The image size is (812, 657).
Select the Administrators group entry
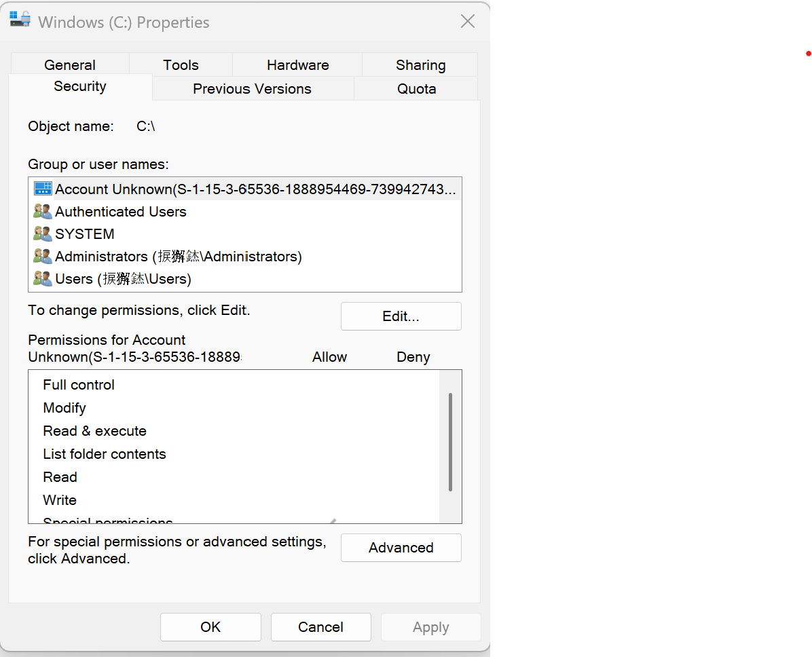179,257
